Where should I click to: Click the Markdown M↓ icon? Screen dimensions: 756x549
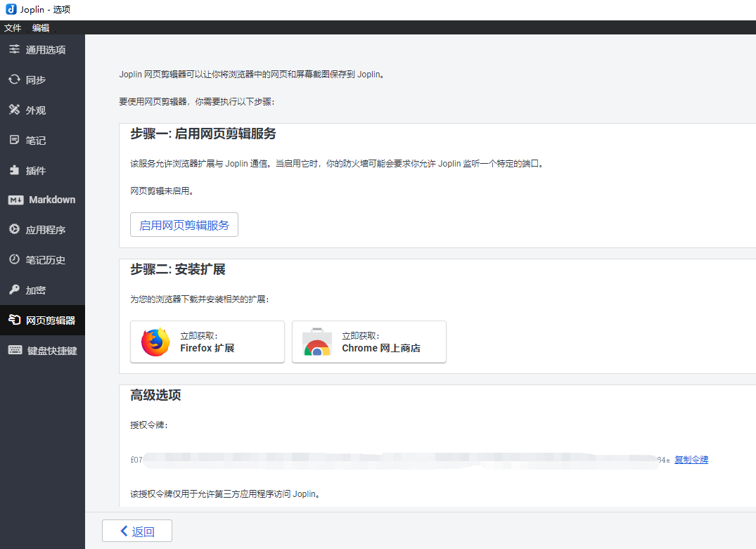click(x=16, y=200)
